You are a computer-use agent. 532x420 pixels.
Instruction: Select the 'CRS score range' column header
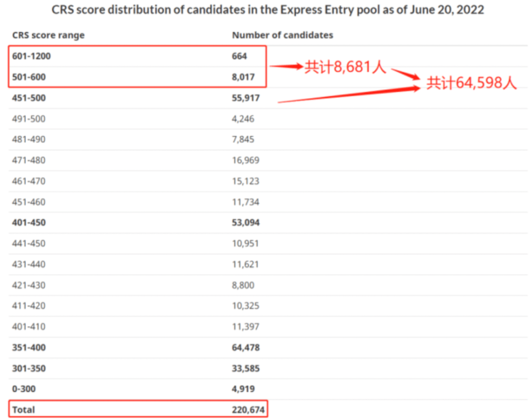(48, 35)
